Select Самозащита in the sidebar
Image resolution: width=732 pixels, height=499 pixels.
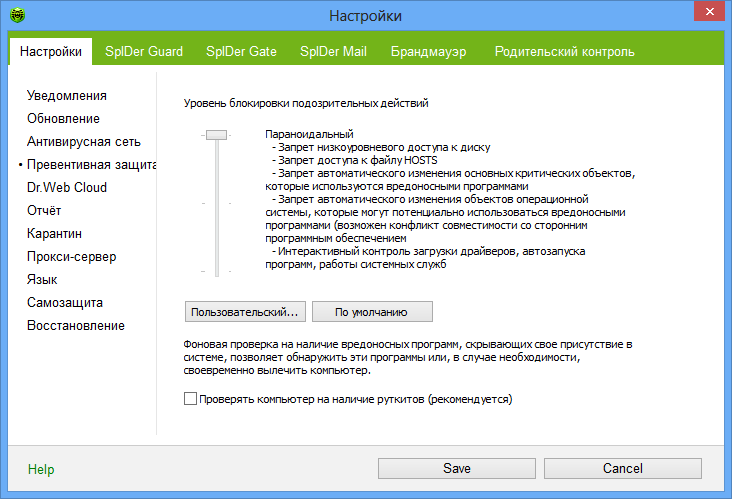click(65, 302)
